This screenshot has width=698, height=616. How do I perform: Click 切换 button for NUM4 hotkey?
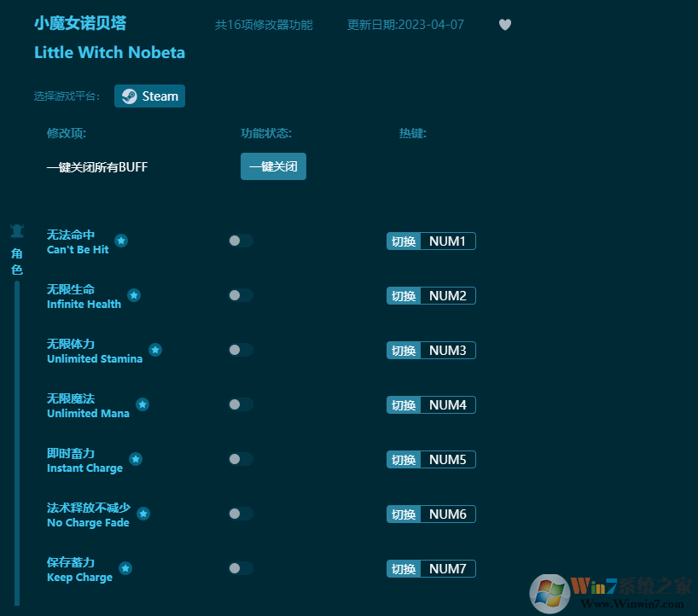[x=404, y=405]
